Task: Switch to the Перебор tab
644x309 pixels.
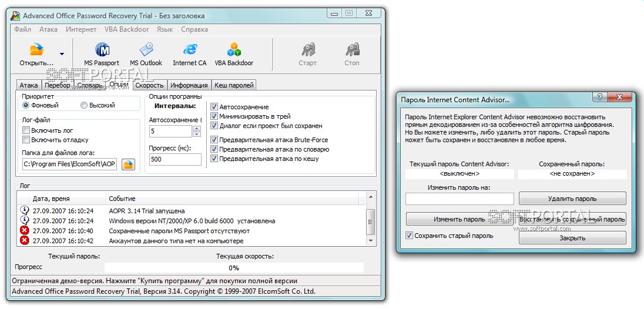Action: click(x=58, y=85)
